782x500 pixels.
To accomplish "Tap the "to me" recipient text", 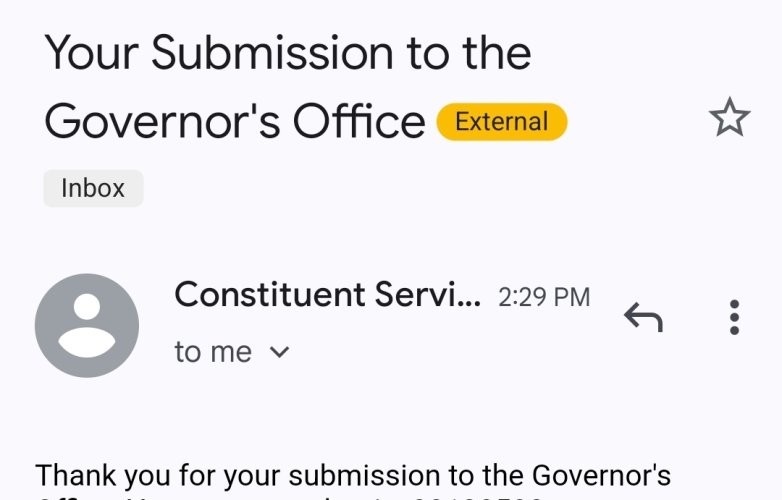I will [213, 352].
